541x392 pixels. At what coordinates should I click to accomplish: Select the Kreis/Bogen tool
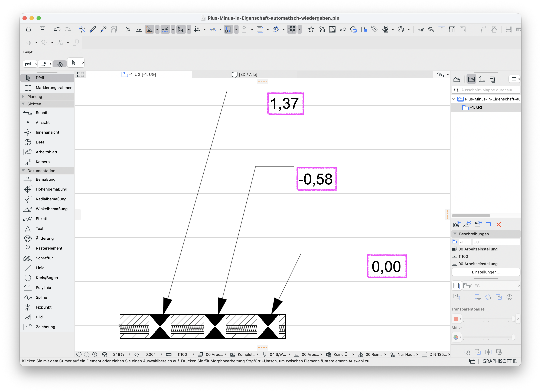[x=47, y=278]
